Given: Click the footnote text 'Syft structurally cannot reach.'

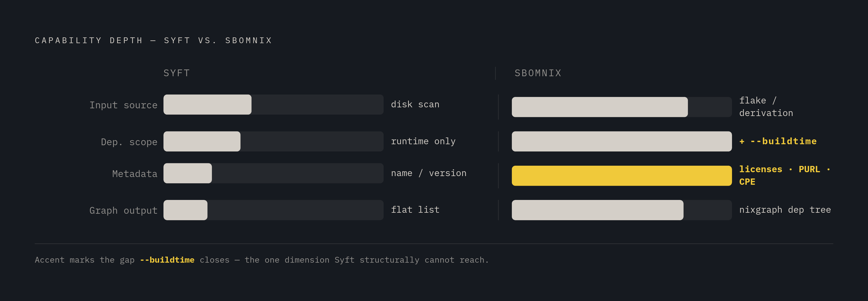Looking at the screenshot, I should point(411,260).
